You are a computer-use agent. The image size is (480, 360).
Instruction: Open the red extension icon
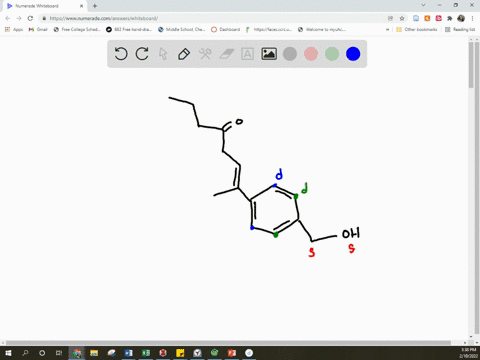tap(438, 18)
